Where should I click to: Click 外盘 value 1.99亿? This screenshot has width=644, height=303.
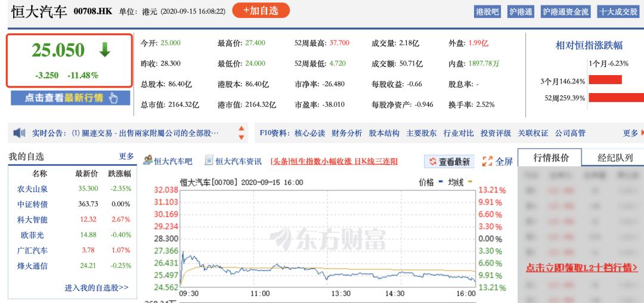coord(478,43)
